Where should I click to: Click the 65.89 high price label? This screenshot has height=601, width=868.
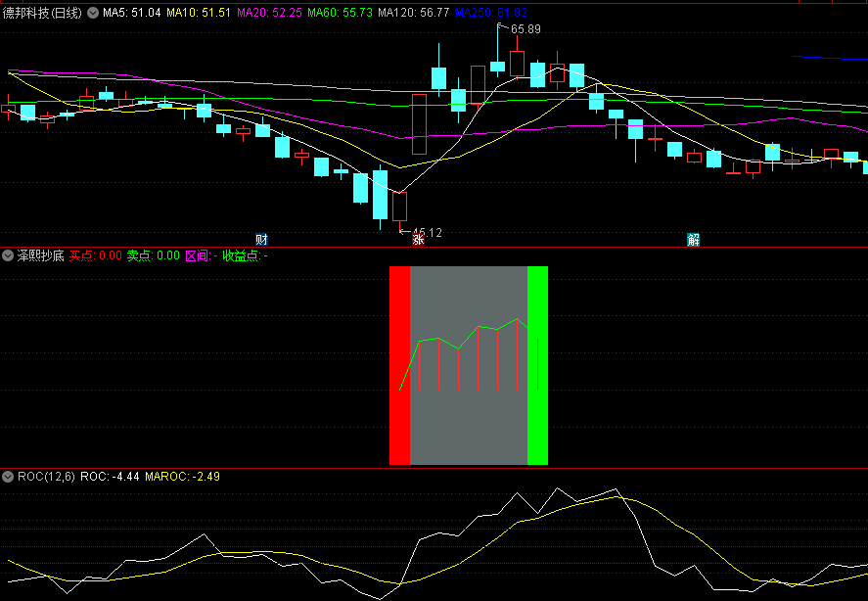click(525, 29)
